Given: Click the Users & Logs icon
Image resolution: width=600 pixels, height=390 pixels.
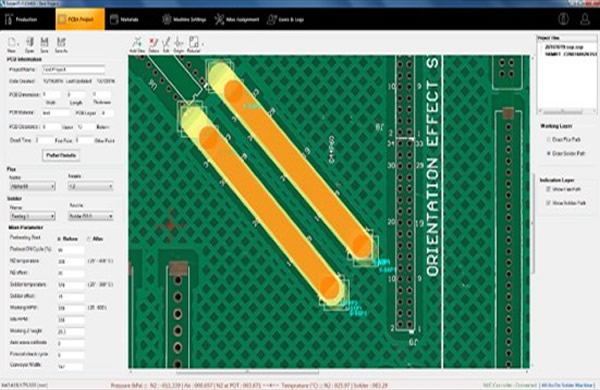Looking at the screenshot, I should tap(272, 19).
